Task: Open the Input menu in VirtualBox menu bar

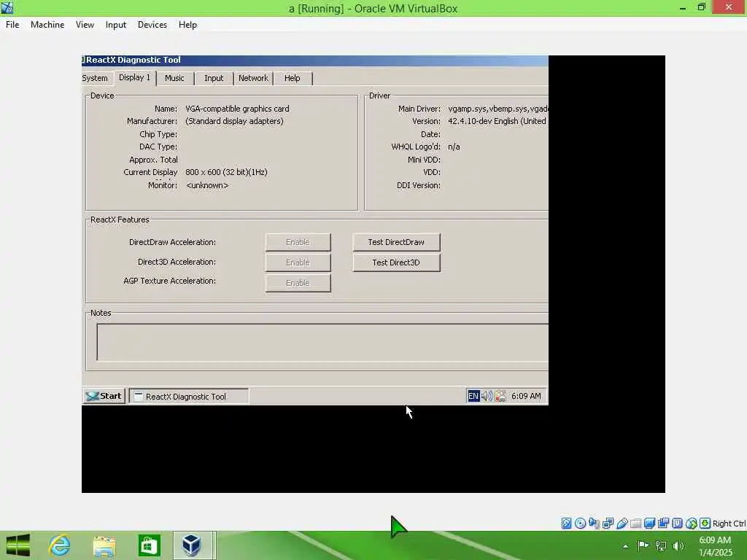Action: [116, 25]
